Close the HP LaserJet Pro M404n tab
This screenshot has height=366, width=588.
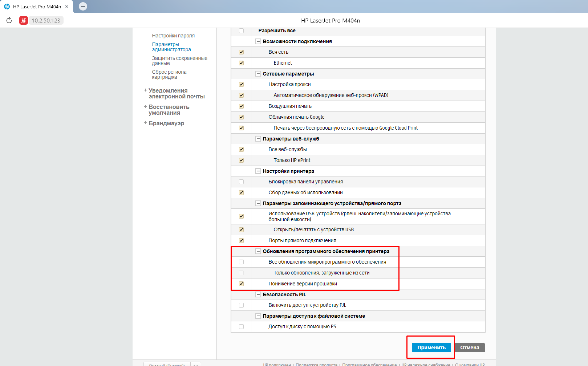coord(67,7)
